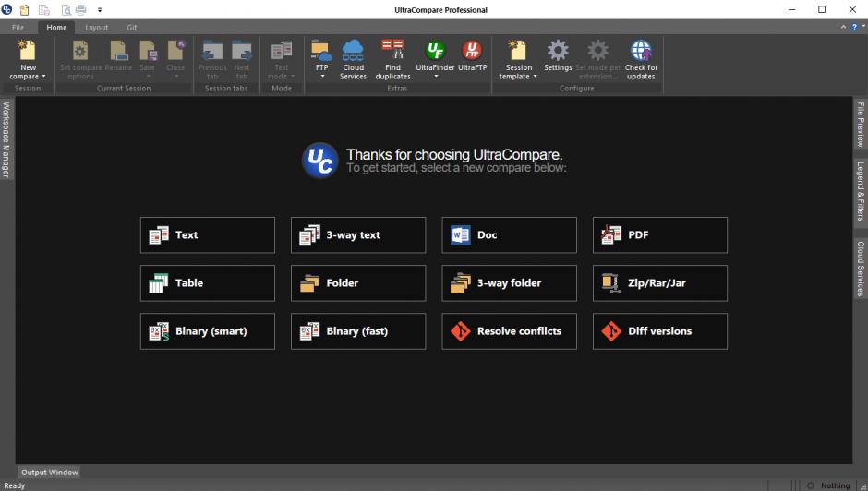
Task: Start a Text compare
Action: click(208, 234)
